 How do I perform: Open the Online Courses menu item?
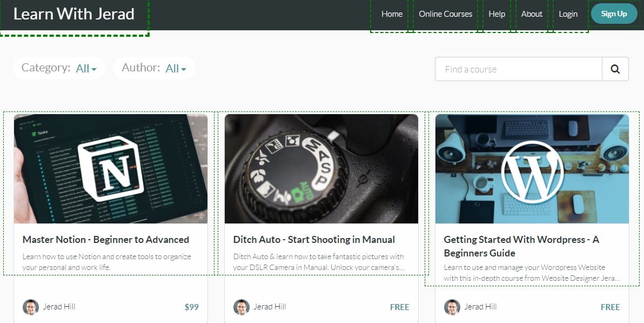(x=446, y=14)
